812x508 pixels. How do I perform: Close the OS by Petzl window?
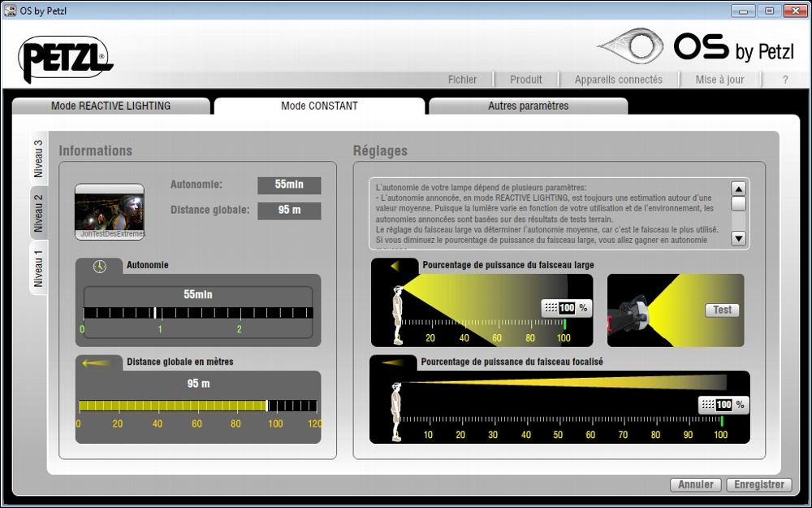pyautogui.click(x=795, y=11)
